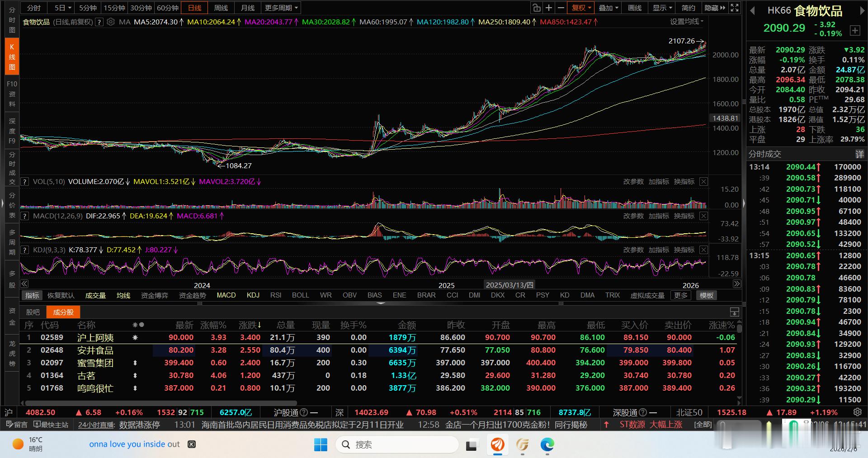Viewport: 868px width, 458px height.
Task: Enable 资金博弈 indicator
Action: tap(155, 295)
